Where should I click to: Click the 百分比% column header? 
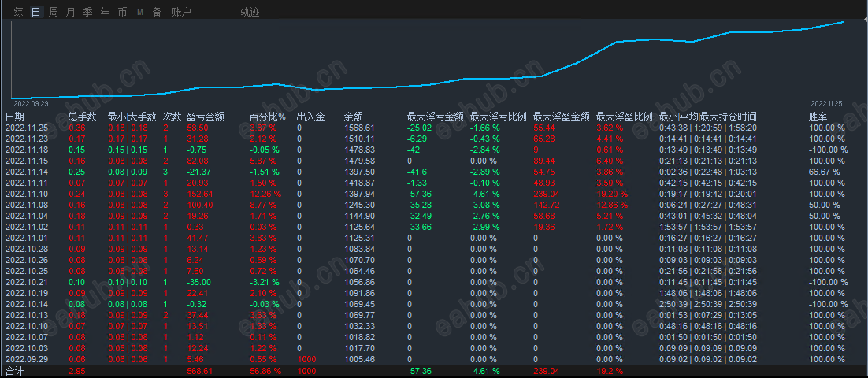click(267, 117)
